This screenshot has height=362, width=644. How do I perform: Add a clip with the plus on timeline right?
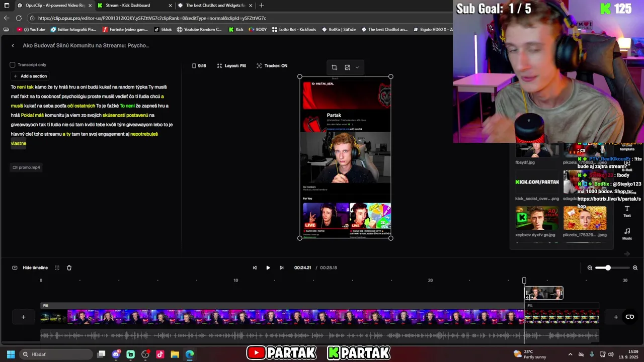pyautogui.click(x=616, y=317)
